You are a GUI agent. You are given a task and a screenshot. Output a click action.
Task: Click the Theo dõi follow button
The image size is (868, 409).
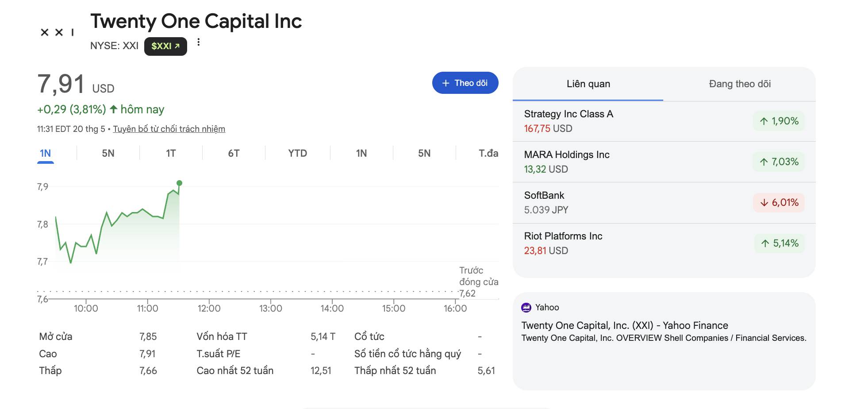click(x=465, y=83)
